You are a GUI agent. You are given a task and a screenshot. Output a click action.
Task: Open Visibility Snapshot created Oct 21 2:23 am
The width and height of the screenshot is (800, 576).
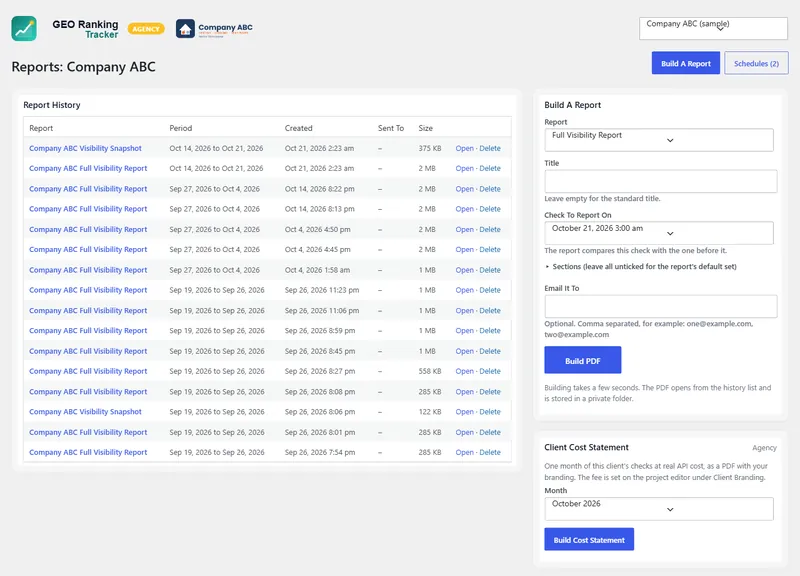[x=85, y=148]
